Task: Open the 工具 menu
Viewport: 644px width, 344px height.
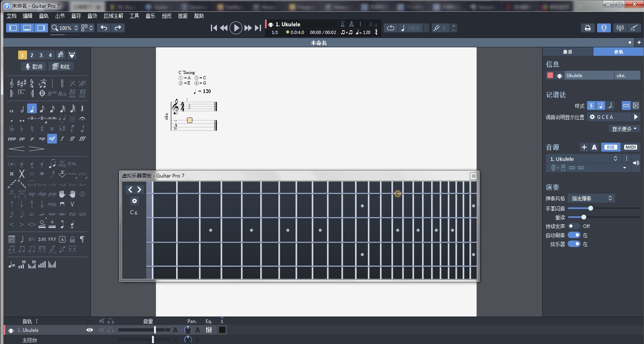Action: click(134, 16)
